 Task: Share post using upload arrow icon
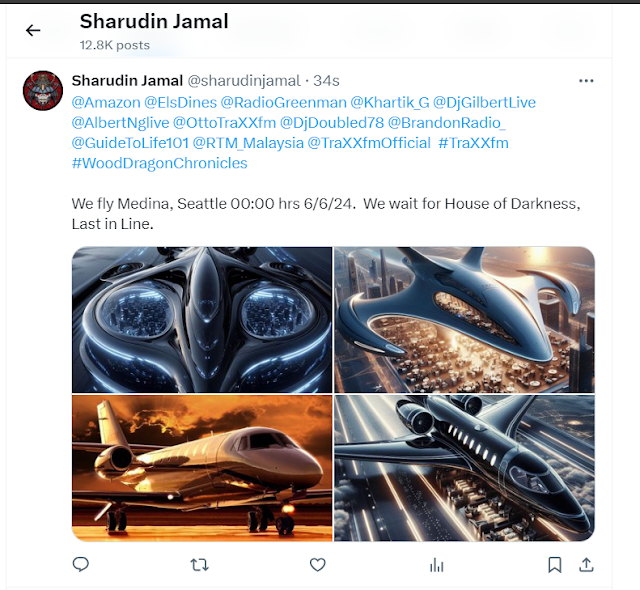click(x=586, y=565)
